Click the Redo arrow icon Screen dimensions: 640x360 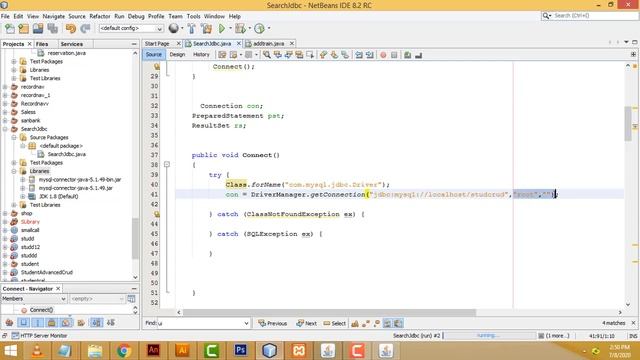[x=85, y=28]
